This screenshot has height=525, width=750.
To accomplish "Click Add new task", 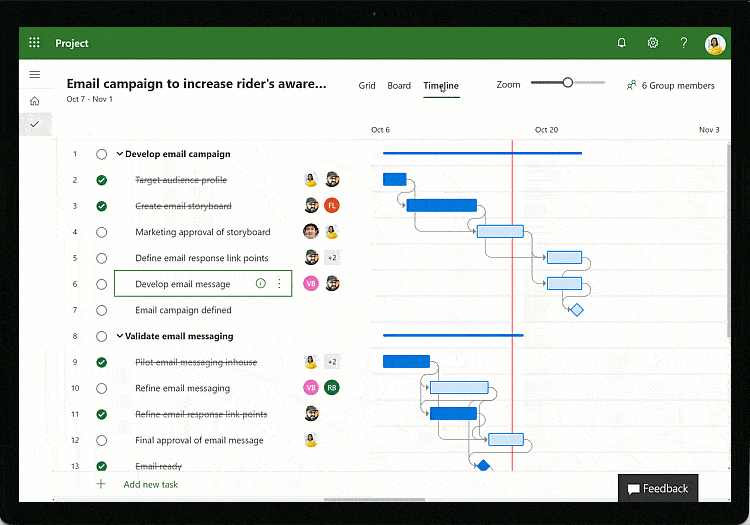I will click(x=151, y=484).
